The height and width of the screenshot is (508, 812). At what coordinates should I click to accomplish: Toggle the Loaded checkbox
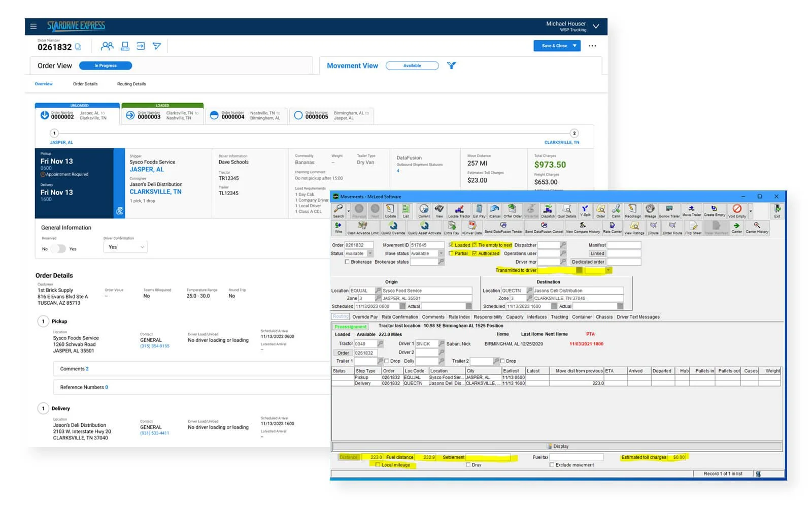coord(451,245)
